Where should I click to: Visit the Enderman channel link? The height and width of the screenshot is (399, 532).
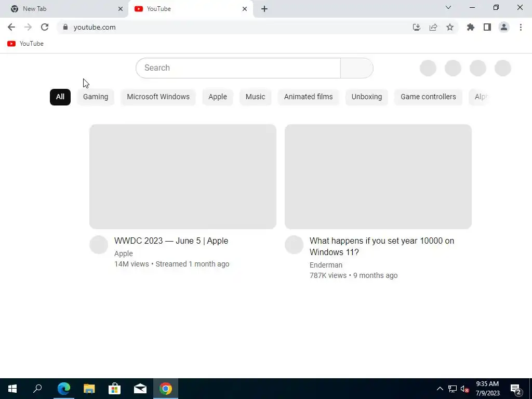[326, 265]
